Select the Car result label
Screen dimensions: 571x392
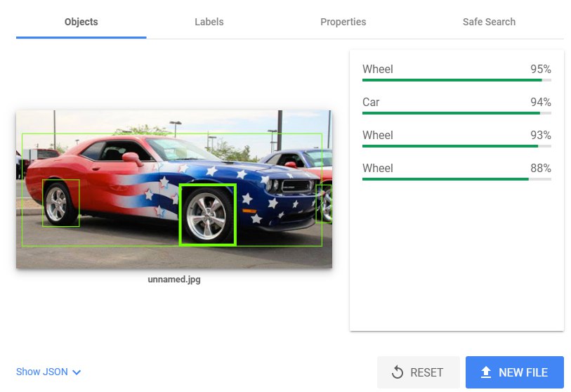tap(371, 102)
